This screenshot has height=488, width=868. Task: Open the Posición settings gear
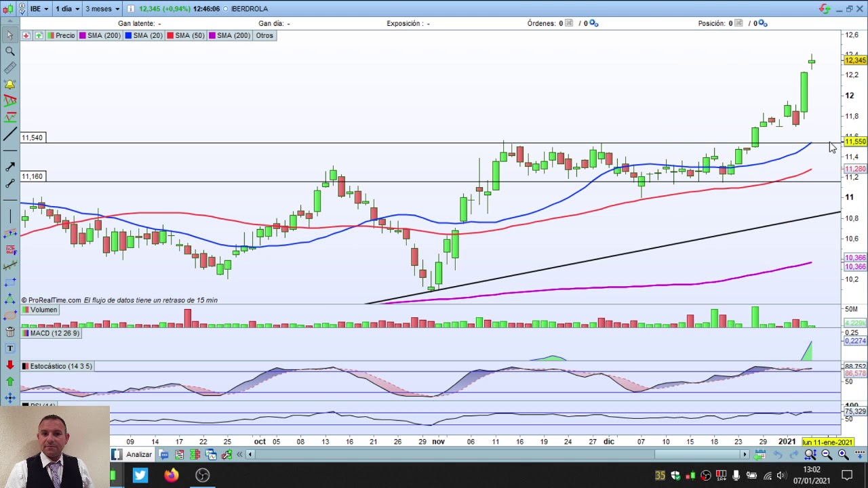tap(762, 23)
